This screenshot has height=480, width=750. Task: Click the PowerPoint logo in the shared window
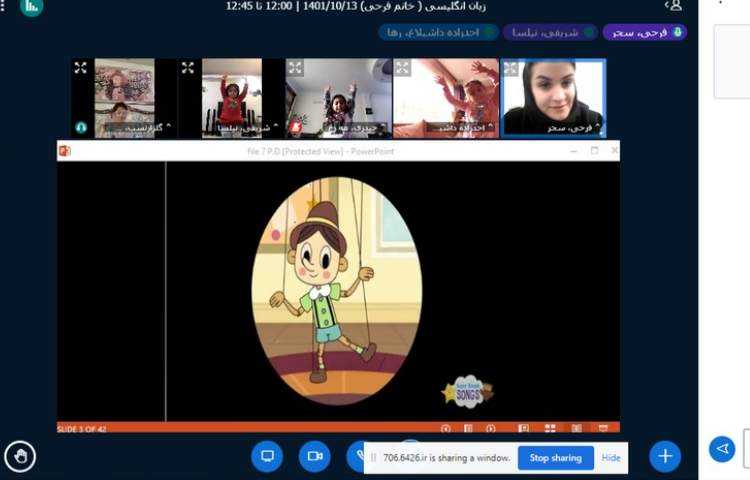pyautogui.click(x=65, y=151)
